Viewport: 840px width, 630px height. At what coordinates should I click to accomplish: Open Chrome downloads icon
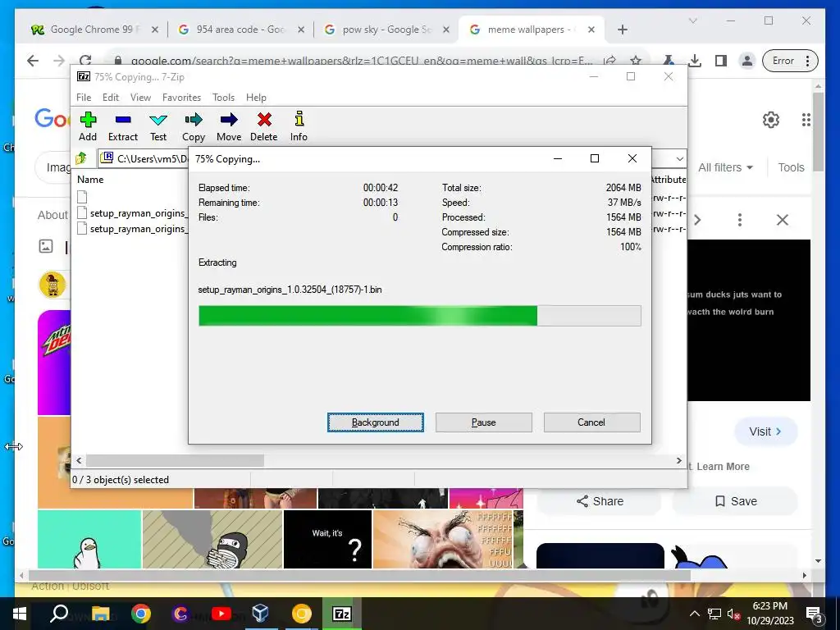point(695,61)
